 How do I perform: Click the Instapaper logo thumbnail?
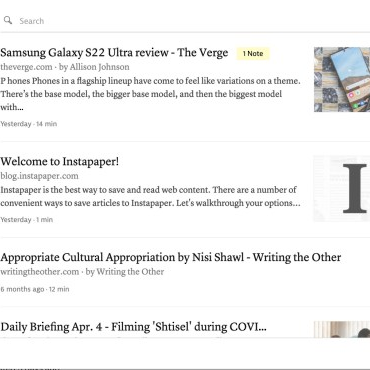coord(342,188)
